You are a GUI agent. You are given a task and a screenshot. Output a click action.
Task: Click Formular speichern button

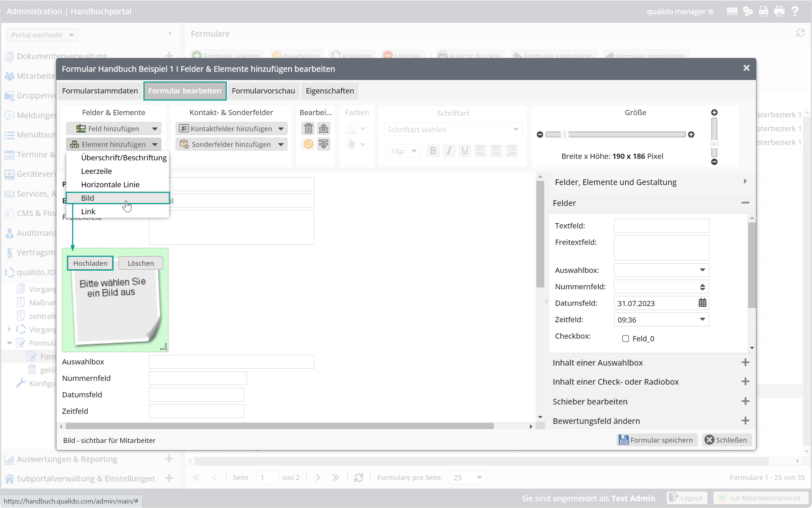(657, 440)
